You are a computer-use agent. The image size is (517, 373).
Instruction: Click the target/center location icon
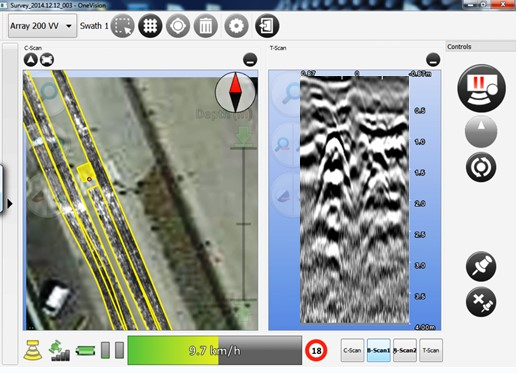point(178,26)
